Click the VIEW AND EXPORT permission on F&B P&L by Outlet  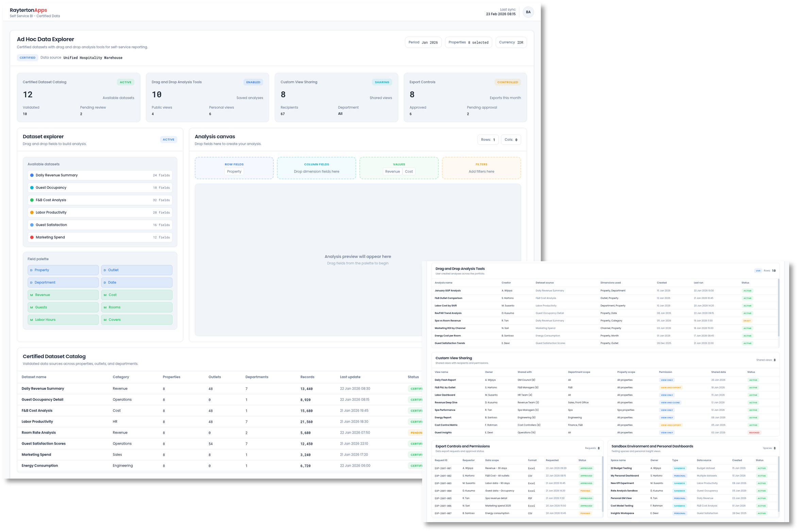click(x=670, y=387)
